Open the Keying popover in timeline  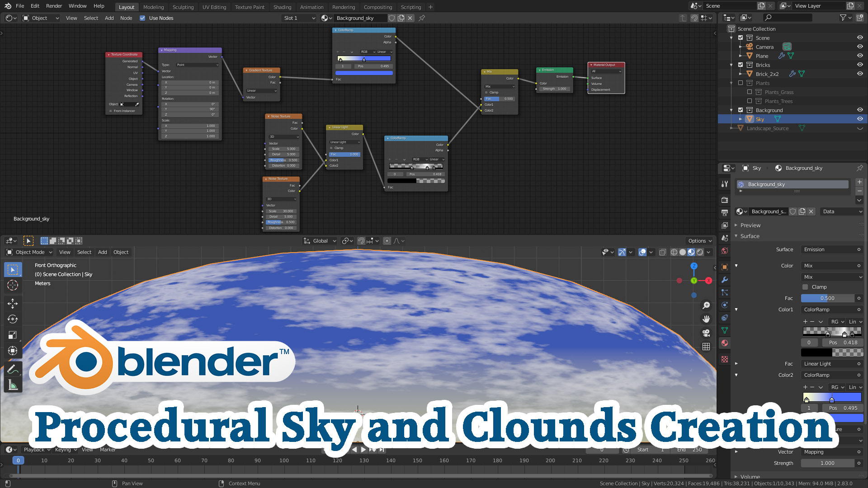point(66,450)
